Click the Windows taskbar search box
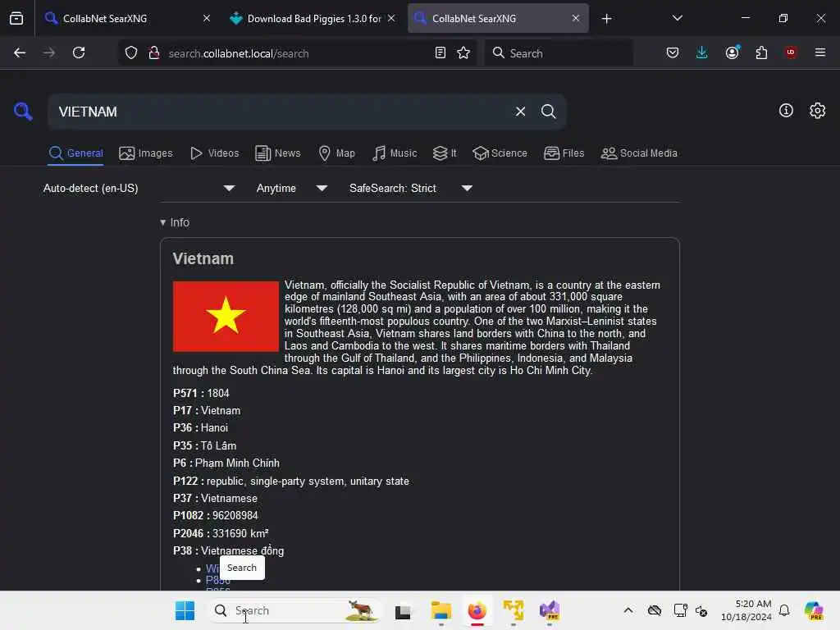This screenshot has height=630, width=840. click(294, 610)
